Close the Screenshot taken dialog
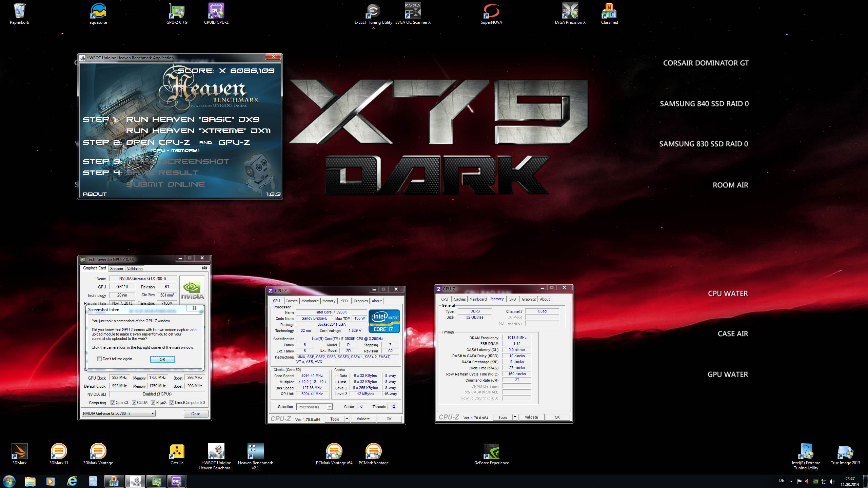Screen dimensions: 868x488 (x=194, y=308)
